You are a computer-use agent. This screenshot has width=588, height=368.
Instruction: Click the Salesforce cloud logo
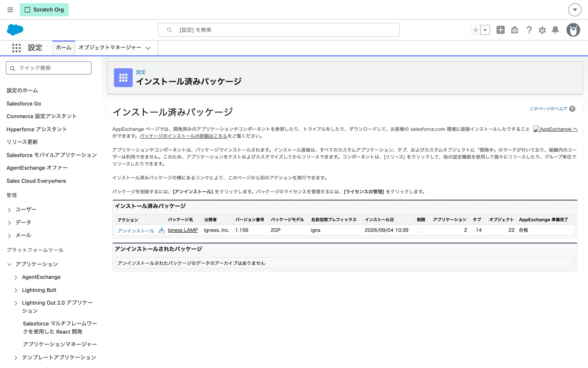pos(15,30)
